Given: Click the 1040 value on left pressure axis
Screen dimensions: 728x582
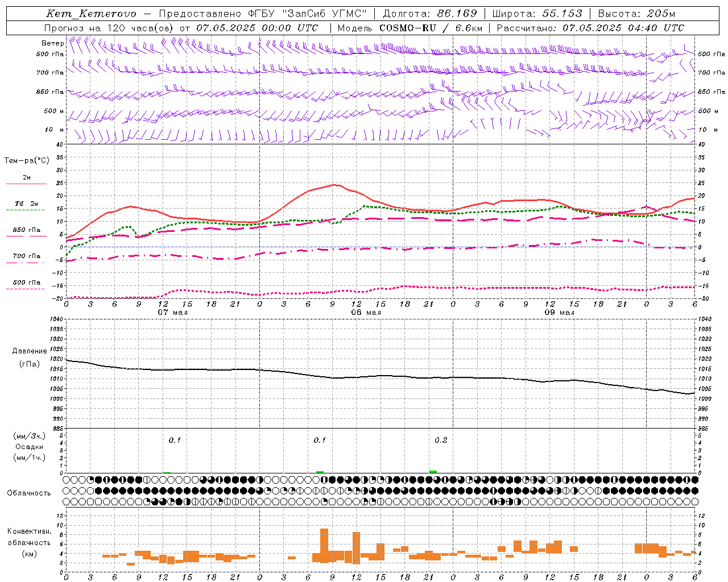Looking at the screenshot, I should (x=56, y=319).
